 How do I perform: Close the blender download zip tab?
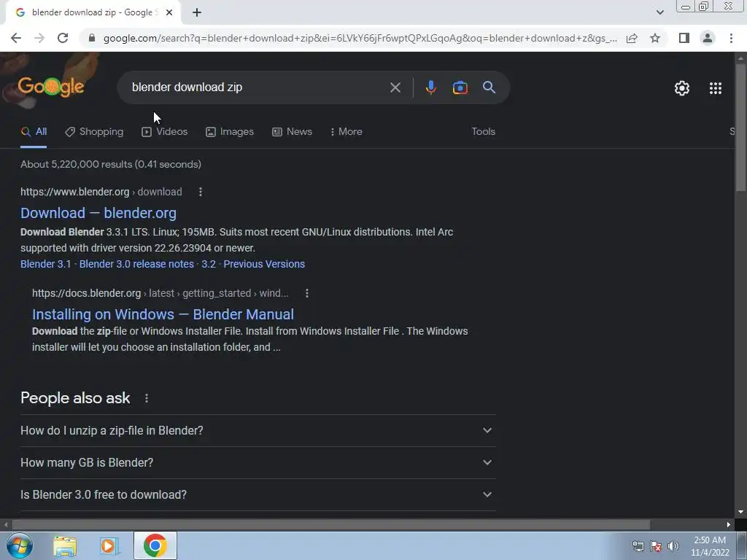169,13
